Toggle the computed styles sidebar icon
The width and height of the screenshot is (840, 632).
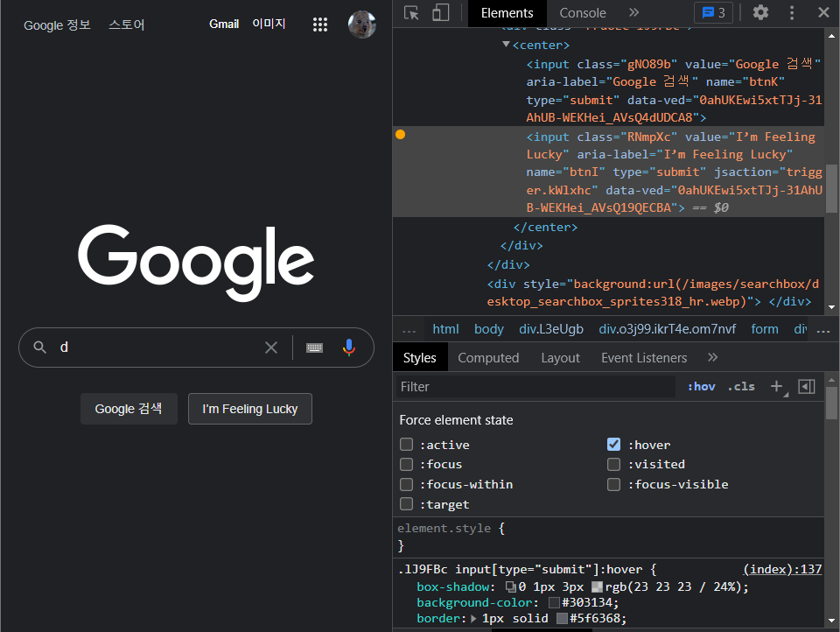pos(806,387)
